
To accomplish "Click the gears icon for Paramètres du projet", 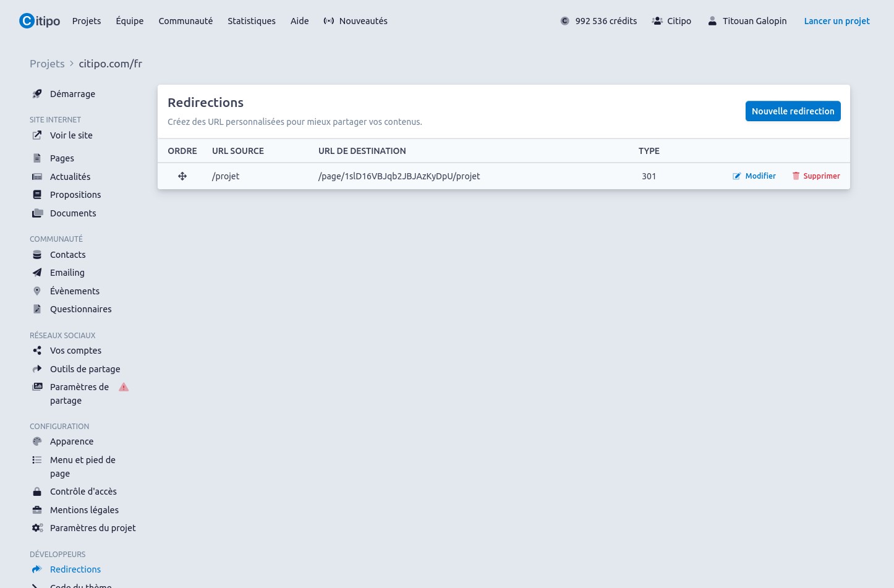I will click(x=37, y=528).
